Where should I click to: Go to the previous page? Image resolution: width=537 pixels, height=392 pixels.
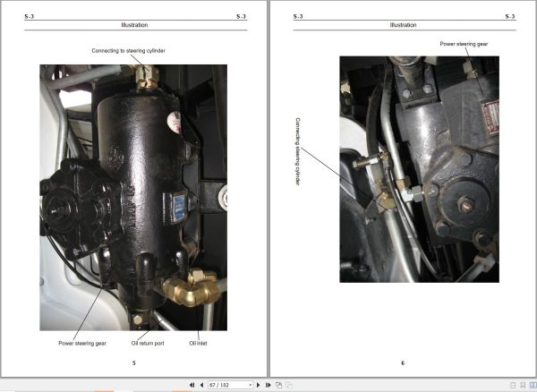[201, 385]
